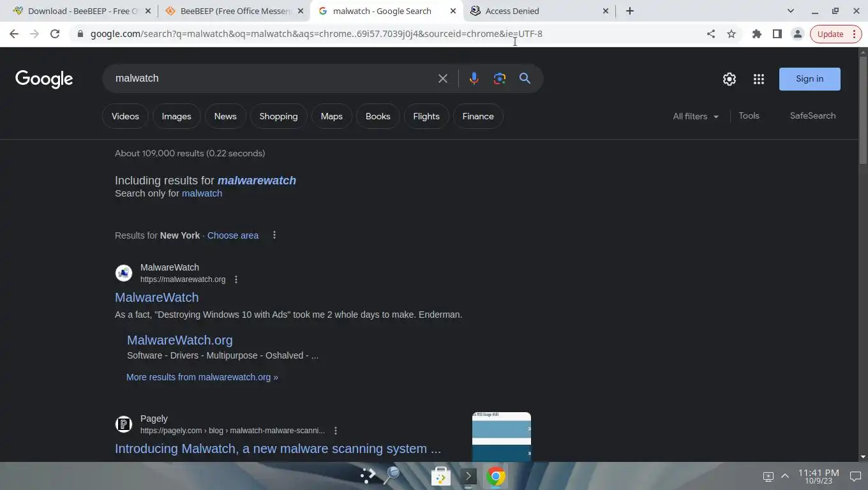
Task: Click into the malwatch search field
Action: pyautogui.click(x=271, y=78)
